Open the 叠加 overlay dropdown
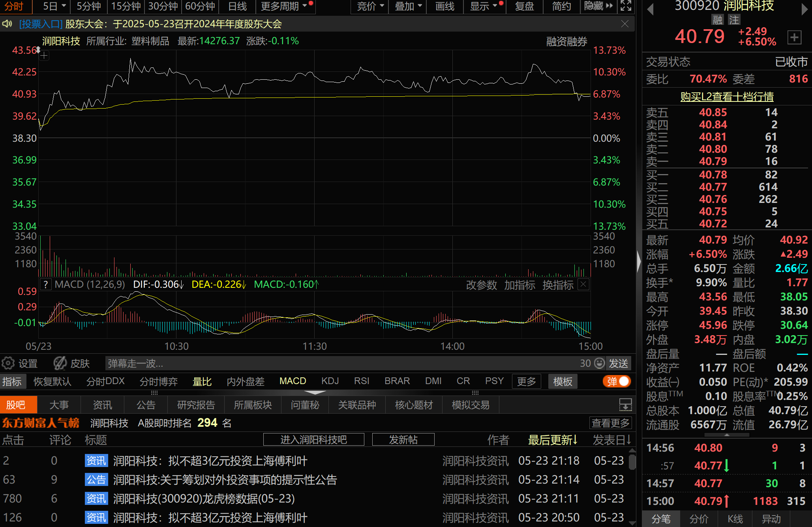The height and width of the screenshot is (527, 812). pos(408,6)
